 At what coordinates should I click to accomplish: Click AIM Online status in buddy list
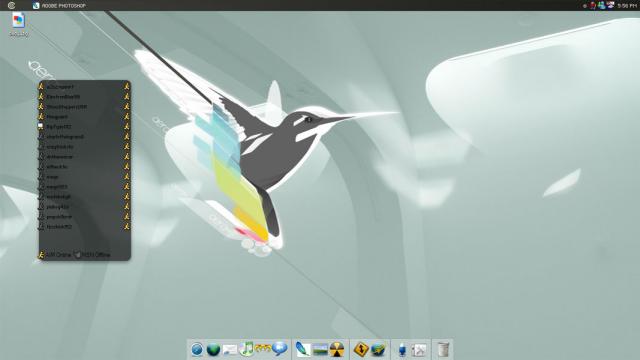point(55,255)
